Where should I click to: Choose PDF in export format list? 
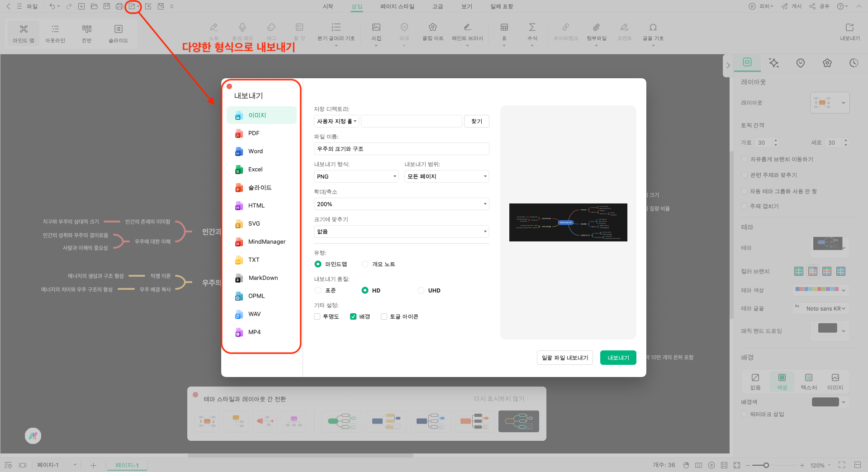click(x=254, y=133)
